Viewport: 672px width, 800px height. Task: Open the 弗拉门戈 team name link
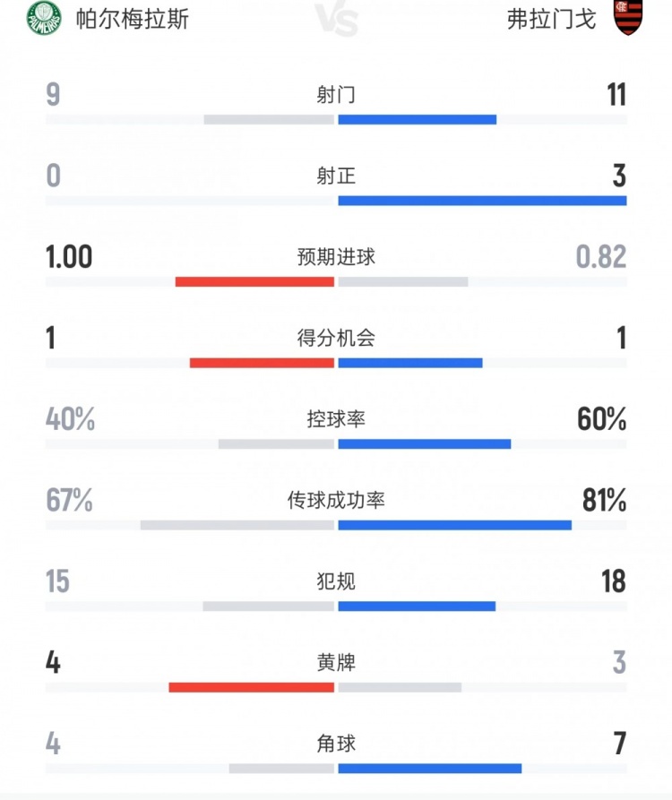click(551, 18)
